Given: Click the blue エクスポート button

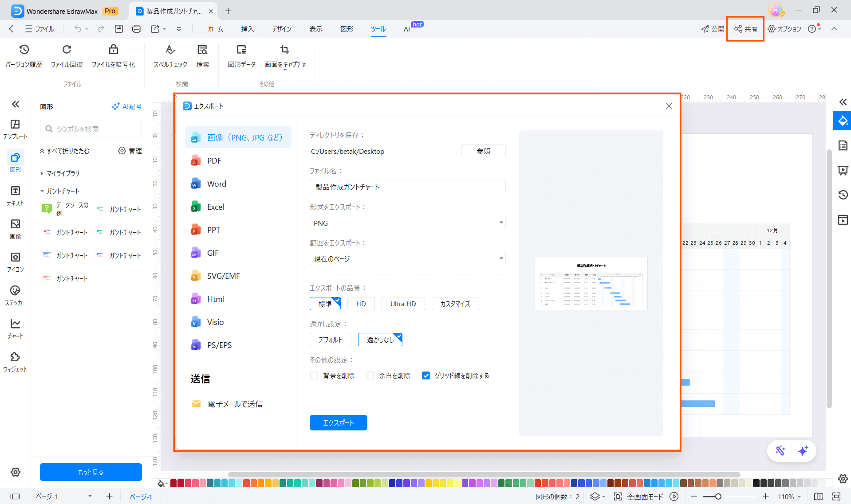Looking at the screenshot, I should [338, 422].
